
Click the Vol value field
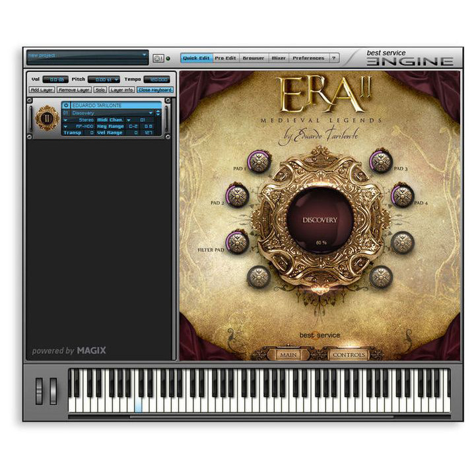tap(56, 79)
